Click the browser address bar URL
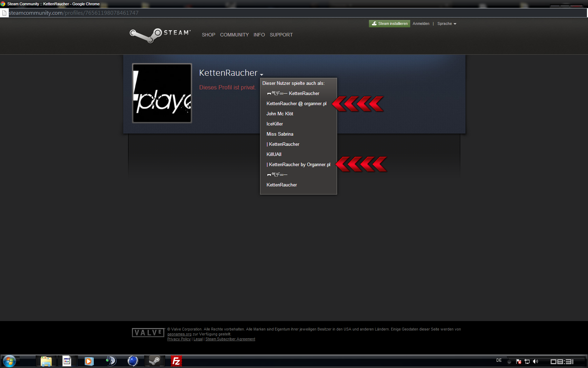The image size is (588, 368). coord(73,13)
